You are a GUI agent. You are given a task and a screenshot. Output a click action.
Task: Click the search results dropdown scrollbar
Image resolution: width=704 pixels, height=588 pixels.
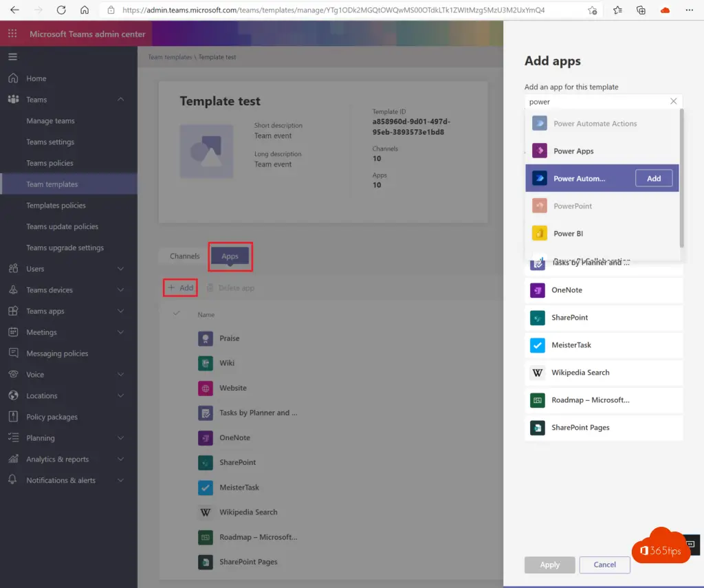click(x=681, y=178)
